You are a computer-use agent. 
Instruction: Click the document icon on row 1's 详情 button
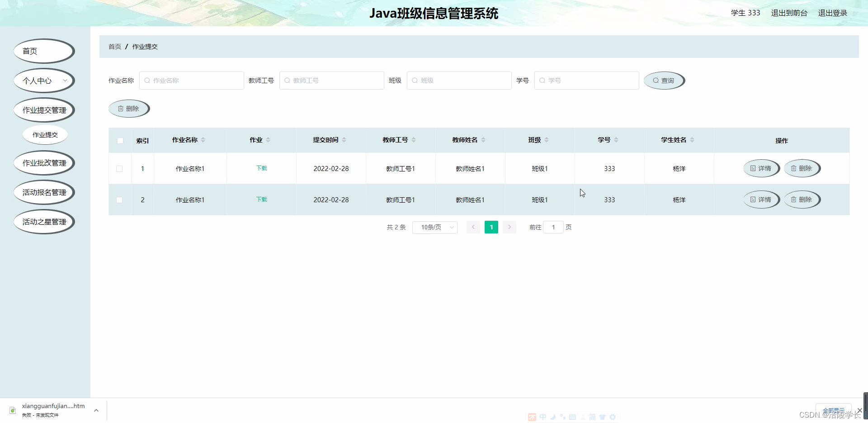[752, 168]
